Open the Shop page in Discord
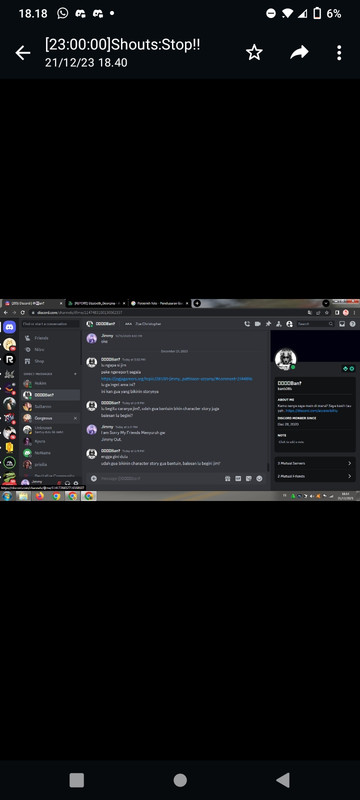Screen dimensions: 360x800 (x=50, y=361)
